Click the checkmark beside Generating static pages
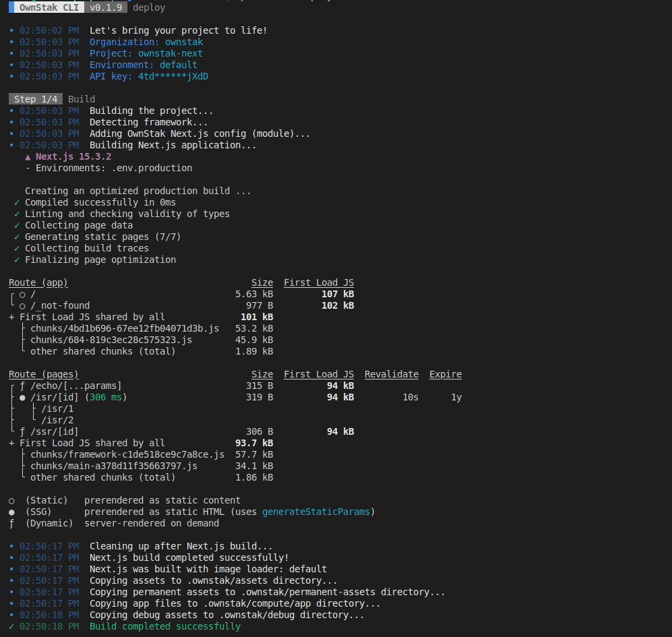Image resolution: width=672 pixels, height=637 pixels. 17,237
